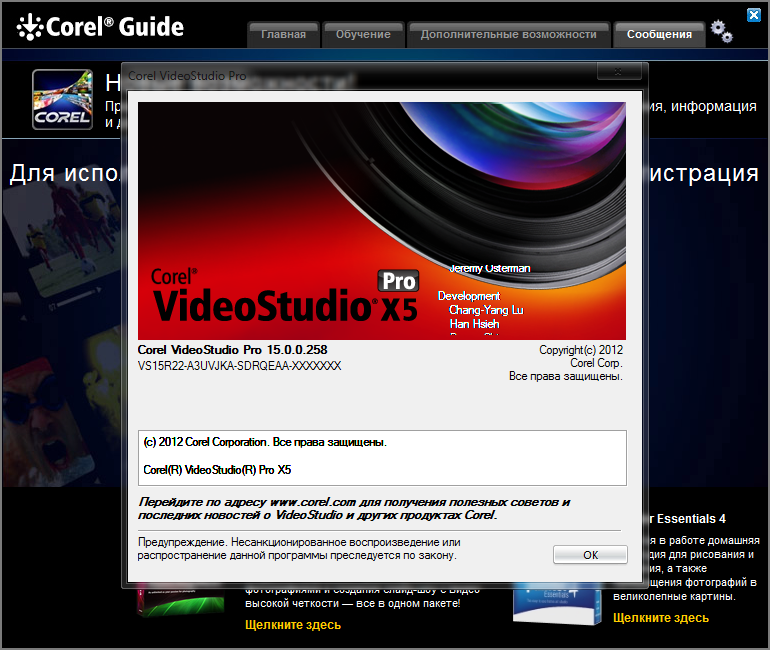Select serial number VS15R22-A3UVJKA-SDRQEAA
This screenshot has height=650, width=770.
(x=240, y=366)
